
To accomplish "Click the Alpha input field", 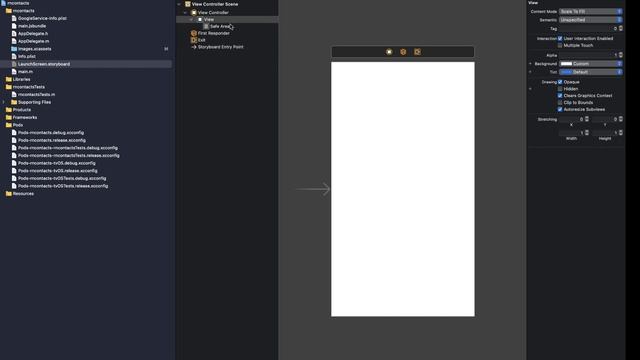I will (588, 55).
